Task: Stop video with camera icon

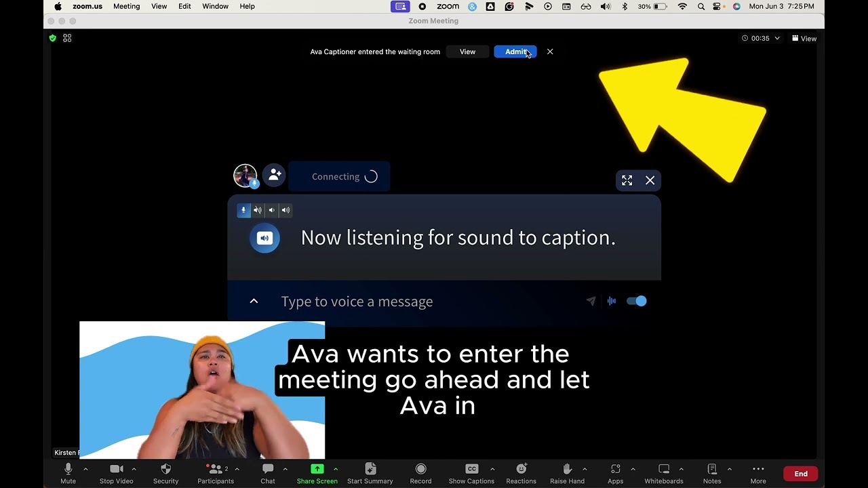Action: [x=116, y=473]
